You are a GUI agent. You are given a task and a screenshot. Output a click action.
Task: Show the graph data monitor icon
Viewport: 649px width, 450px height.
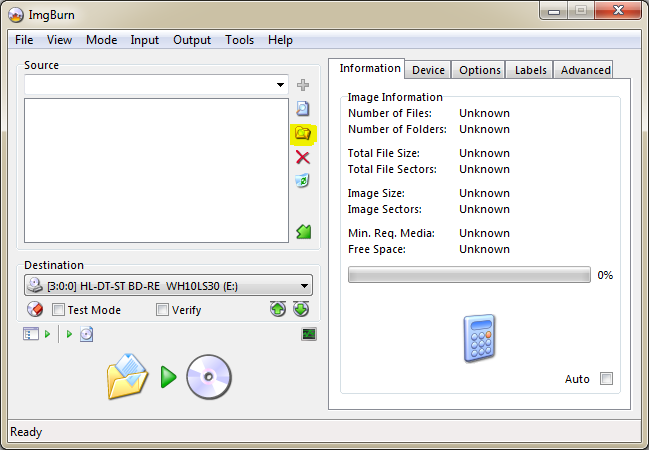coord(309,334)
